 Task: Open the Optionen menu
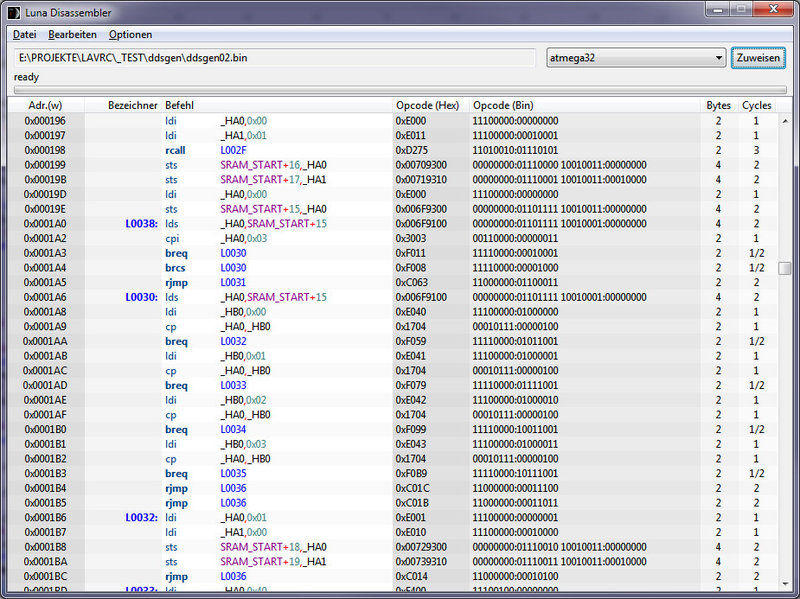131,34
